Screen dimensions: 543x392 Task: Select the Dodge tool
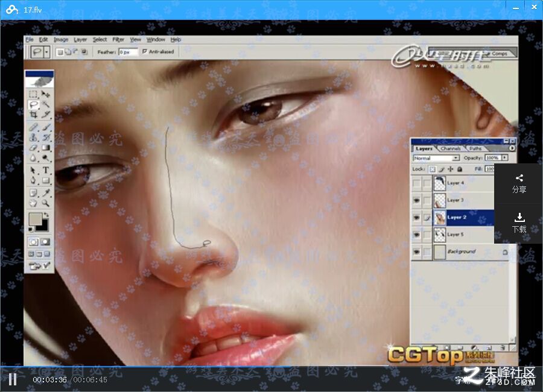tap(46, 158)
